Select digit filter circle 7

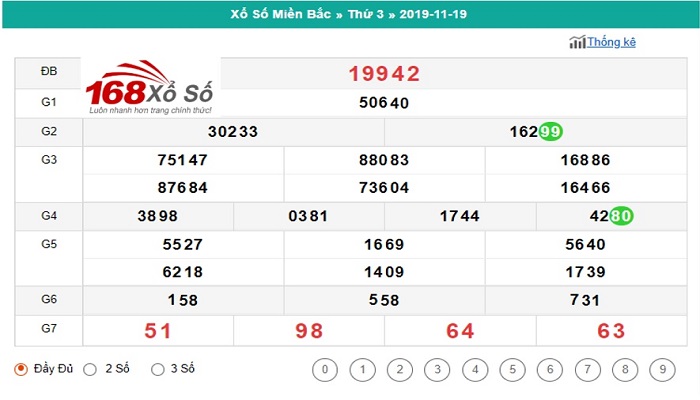click(584, 370)
